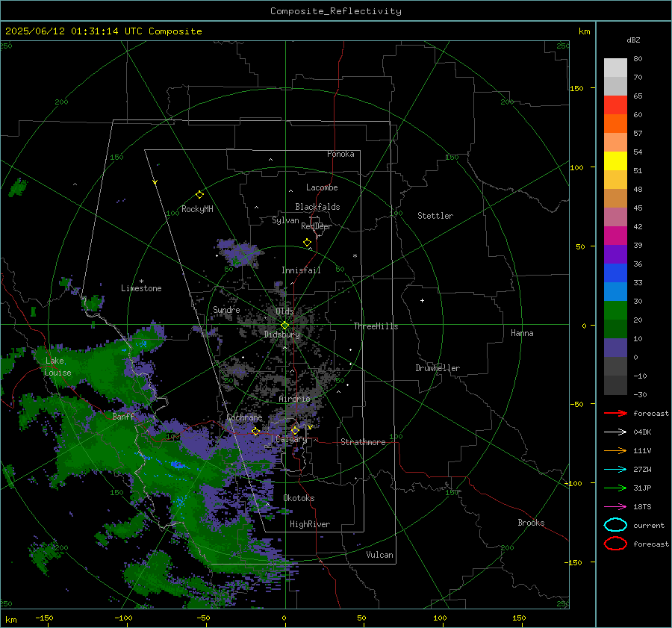672x628 pixels.
Task: Click the blue reflectivity core south of Banff
Action: (x=178, y=464)
